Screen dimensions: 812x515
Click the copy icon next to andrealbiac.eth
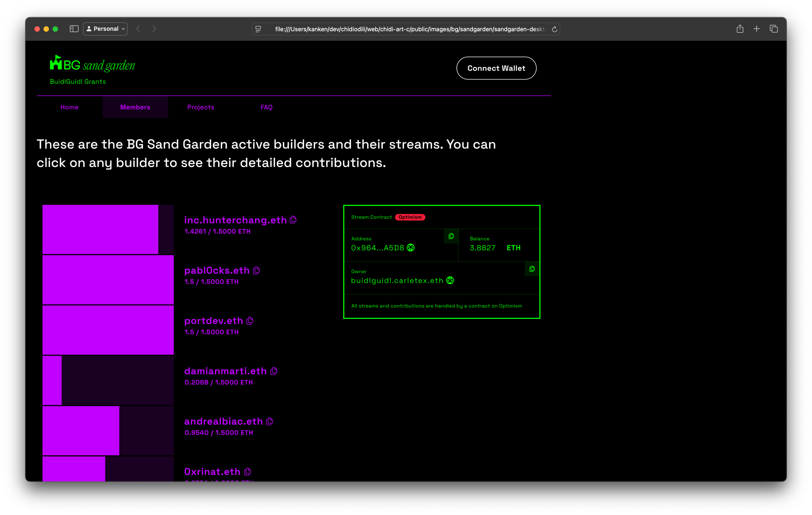click(269, 421)
